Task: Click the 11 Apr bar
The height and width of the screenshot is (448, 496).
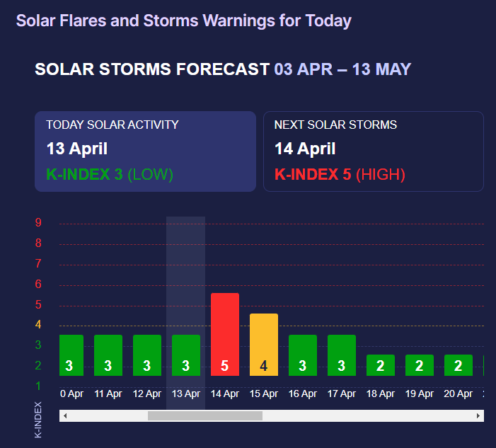Action: click(x=108, y=355)
